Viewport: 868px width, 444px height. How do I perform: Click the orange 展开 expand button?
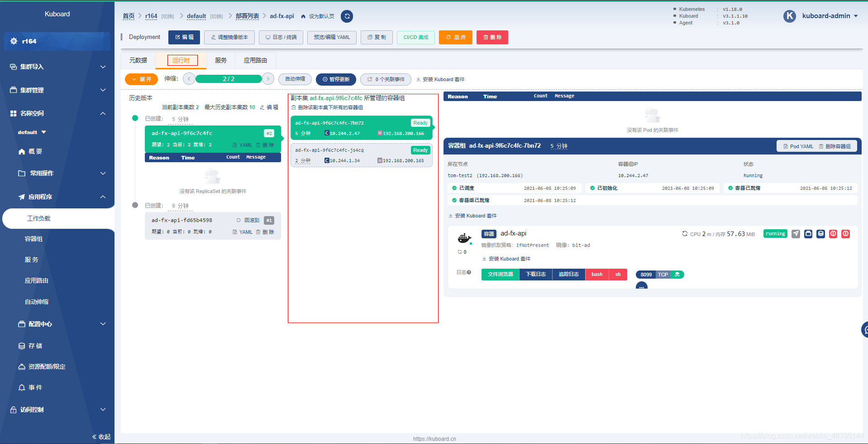[x=141, y=79]
